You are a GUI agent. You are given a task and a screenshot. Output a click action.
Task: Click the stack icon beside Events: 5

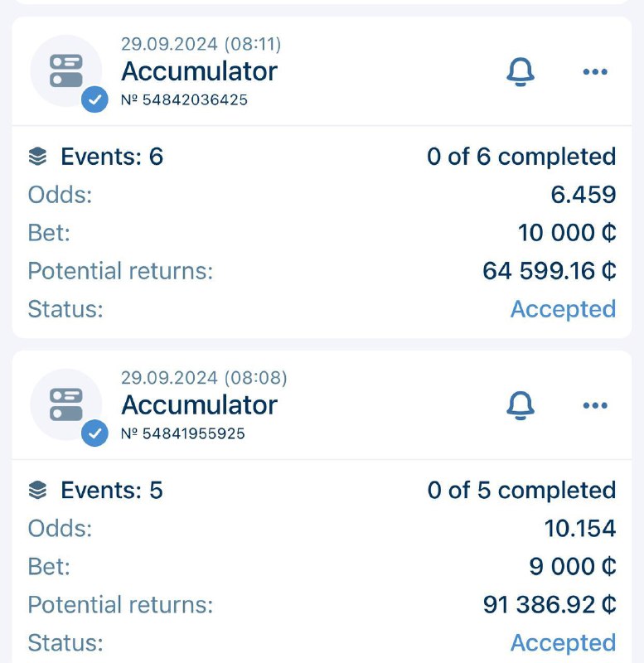(x=37, y=491)
